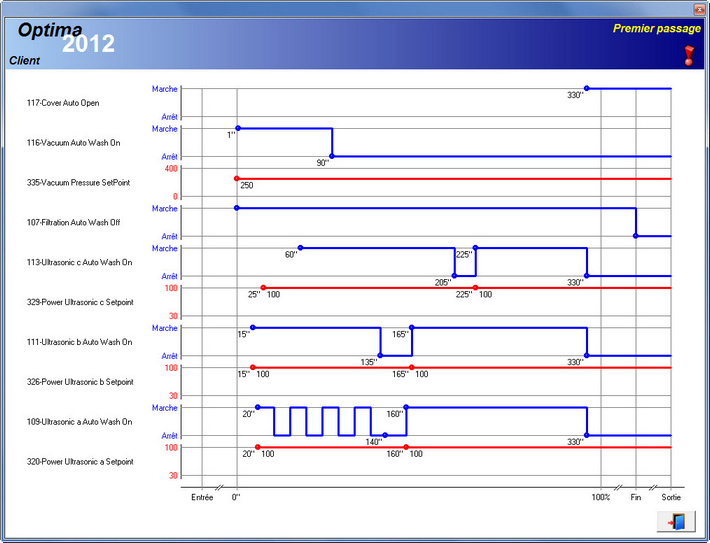Click the 329-Power Ultrasonic c Setpoint label
710x543 pixels.
coord(80,302)
